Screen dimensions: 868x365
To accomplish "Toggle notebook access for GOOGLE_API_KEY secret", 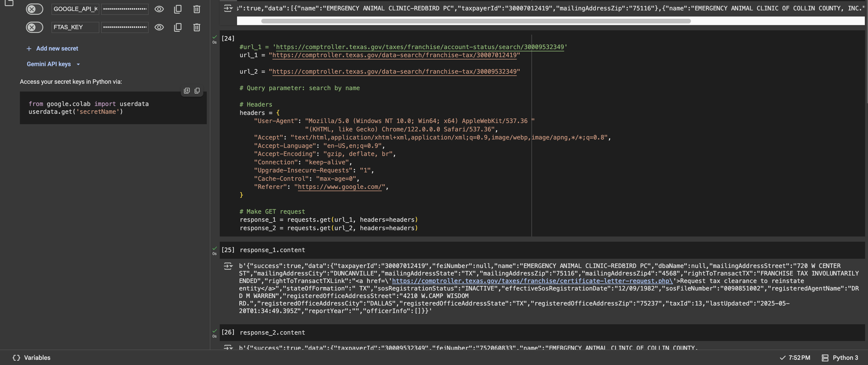I will 34,9.
